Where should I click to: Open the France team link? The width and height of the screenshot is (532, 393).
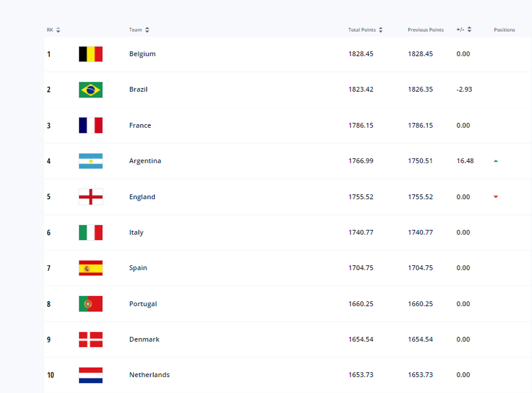tap(140, 125)
